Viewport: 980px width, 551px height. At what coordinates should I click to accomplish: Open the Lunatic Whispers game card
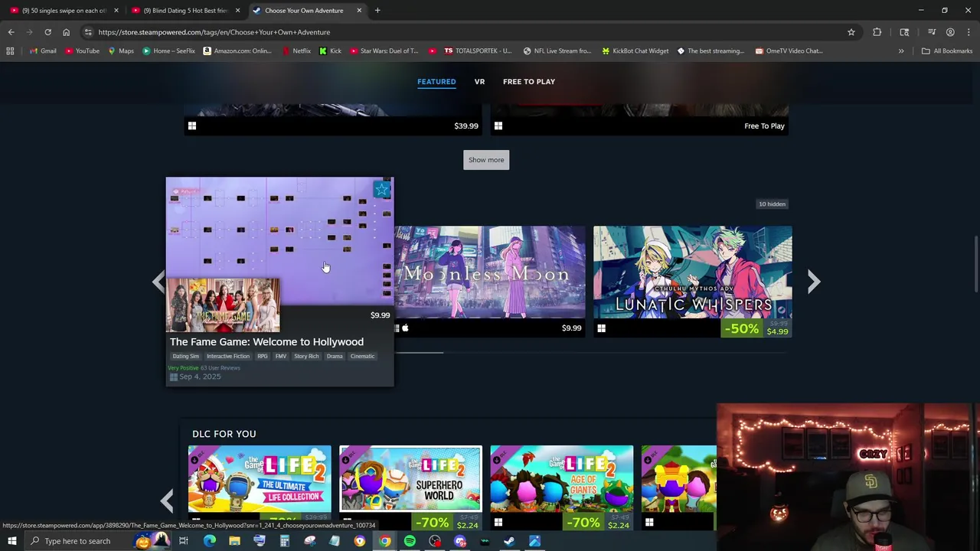[x=692, y=281]
